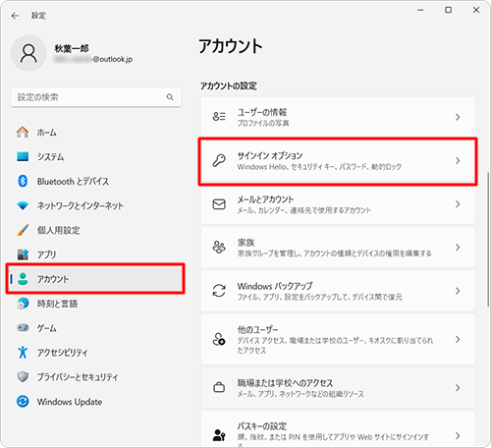Select 時刻と言語 label
Viewport: 491px width, 448px height.
click(57, 304)
